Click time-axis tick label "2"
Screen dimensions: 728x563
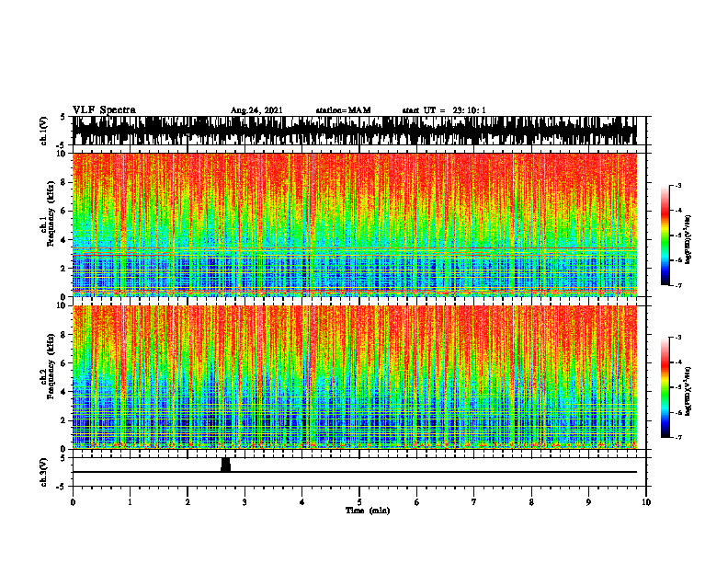[188, 502]
